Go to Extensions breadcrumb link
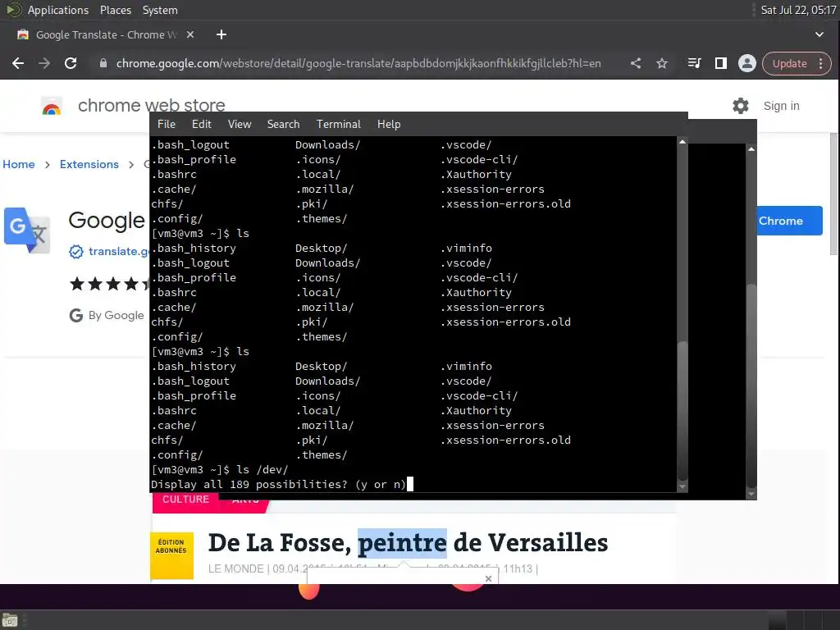This screenshot has width=840, height=630. 89,164
